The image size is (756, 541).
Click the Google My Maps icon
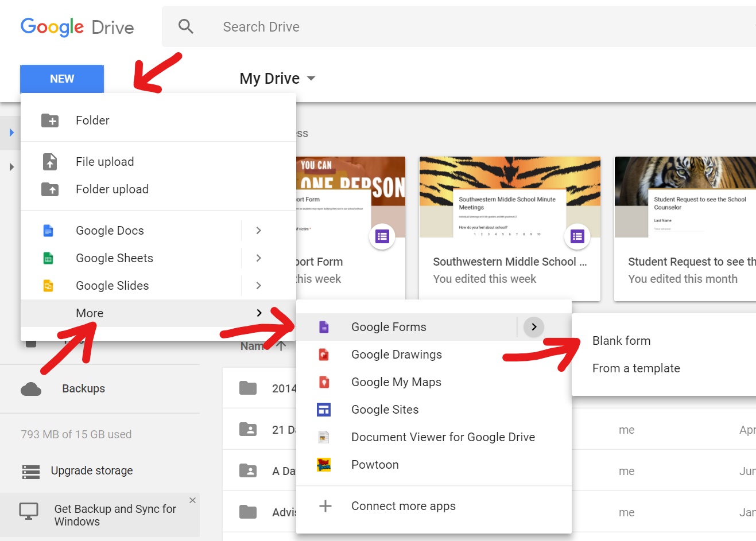tap(324, 382)
